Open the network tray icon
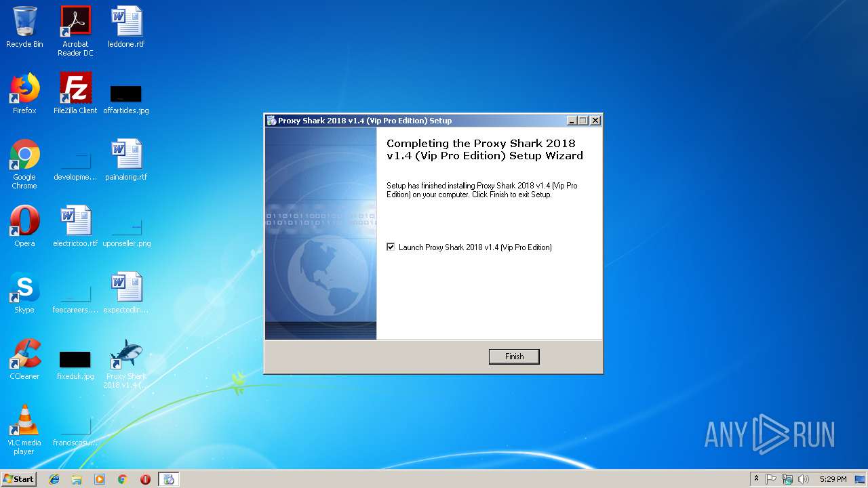Screen dimensions: 868x488 coord(787,479)
